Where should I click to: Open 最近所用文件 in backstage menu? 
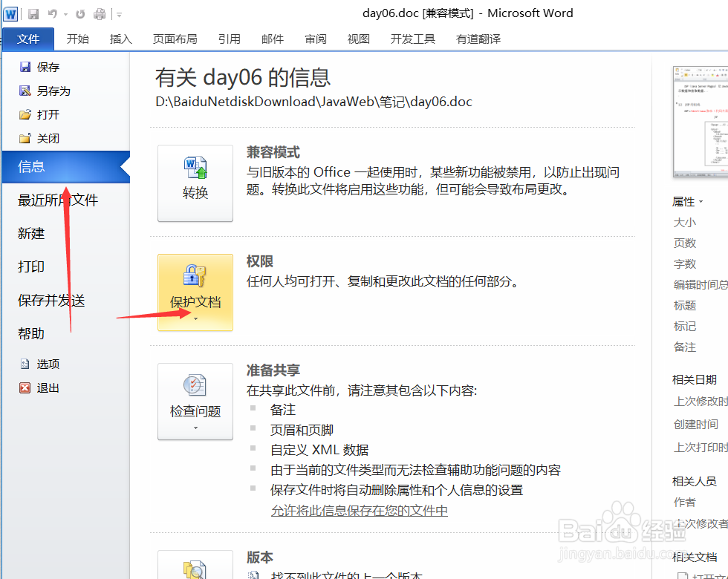click(x=58, y=200)
